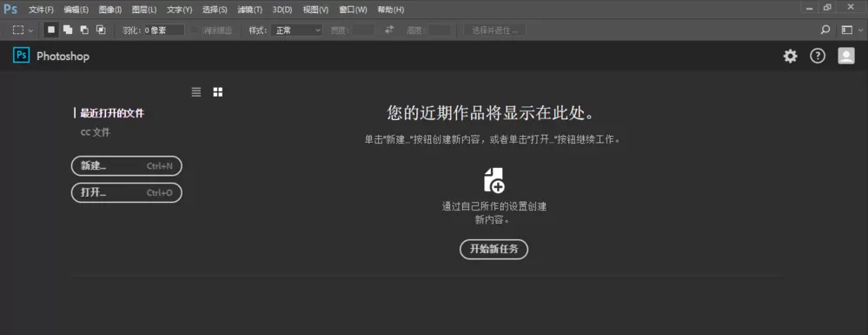The width and height of the screenshot is (868, 335).
Task: Click the 高度 height input field
Action: pyautogui.click(x=440, y=30)
